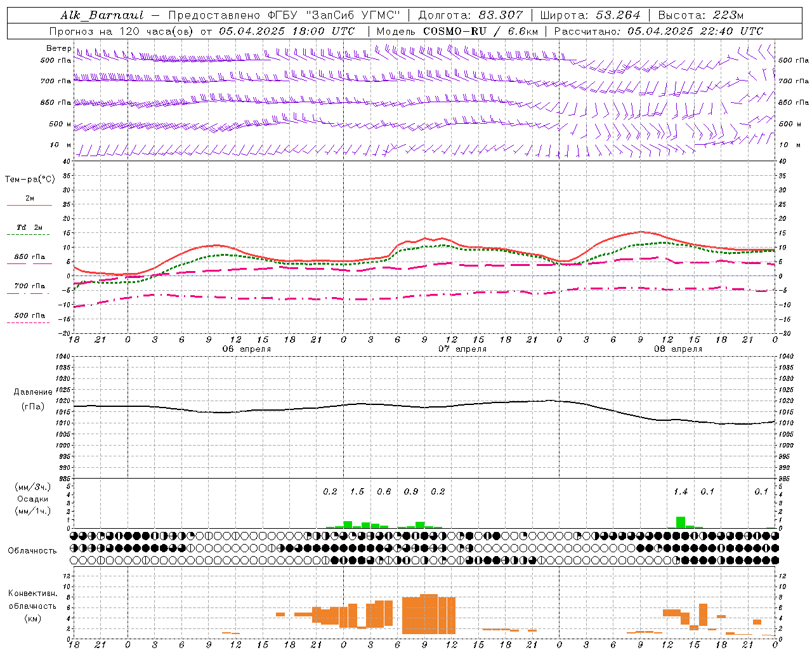Image resolution: width=812 pixels, height=650 pixels.
Task: Click the '1.4' precipitation value
Action: click(x=681, y=492)
